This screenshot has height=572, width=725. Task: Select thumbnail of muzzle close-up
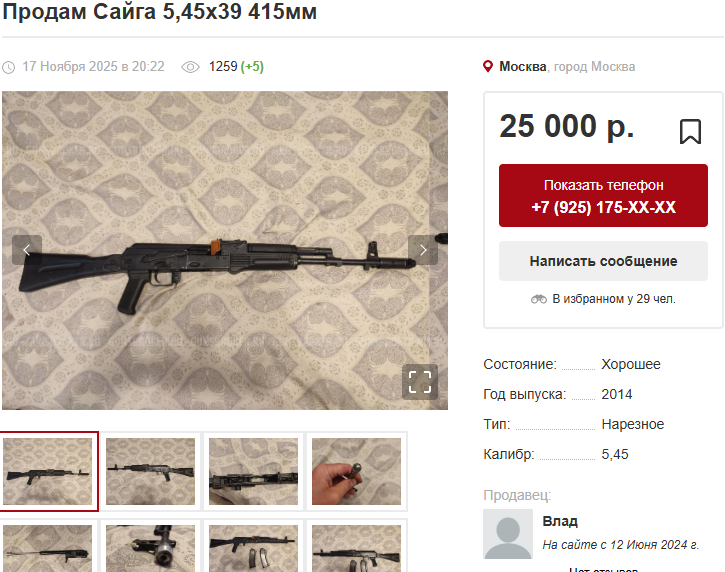point(150,548)
